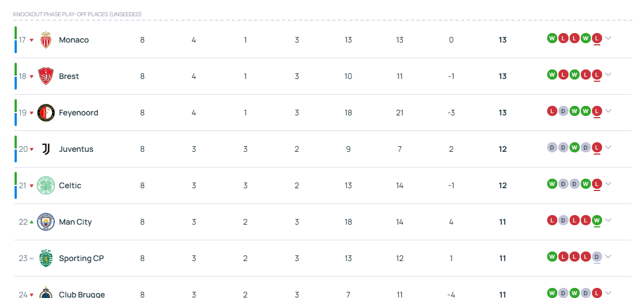Click the Club Brugge crest

(45, 292)
